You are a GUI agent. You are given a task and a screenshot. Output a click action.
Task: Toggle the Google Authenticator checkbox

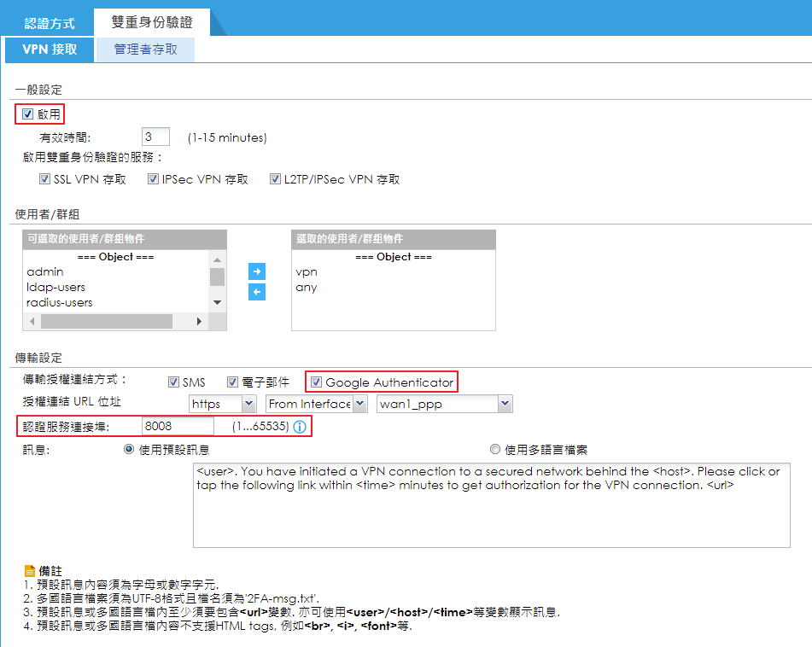(316, 382)
